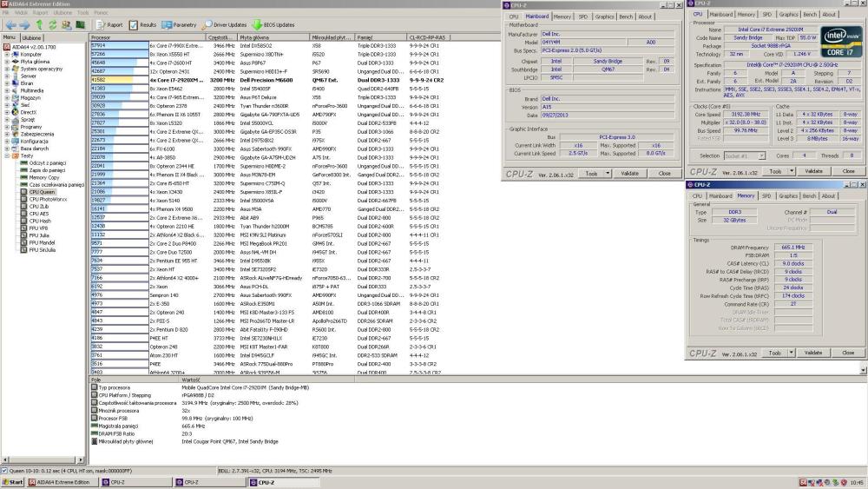Image resolution: width=868 pixels, height=489 pixels.
Task: Launch Driver Updates from the toolbar
Action: 224,25
